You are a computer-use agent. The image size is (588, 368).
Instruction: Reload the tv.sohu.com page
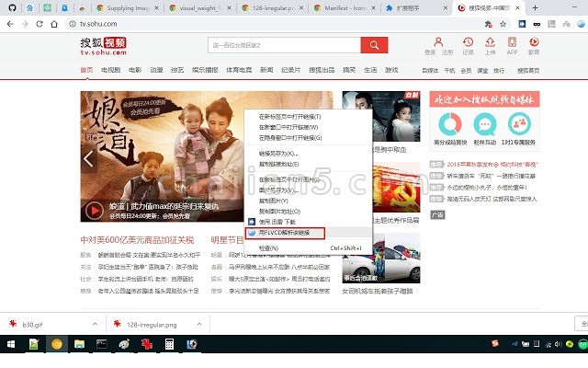click(x=40, y=24)
